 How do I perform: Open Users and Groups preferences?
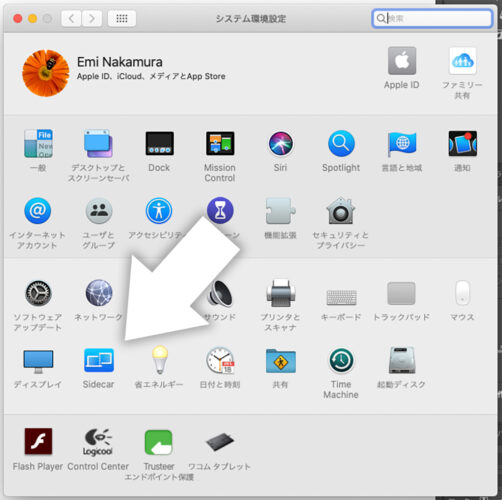99,211
